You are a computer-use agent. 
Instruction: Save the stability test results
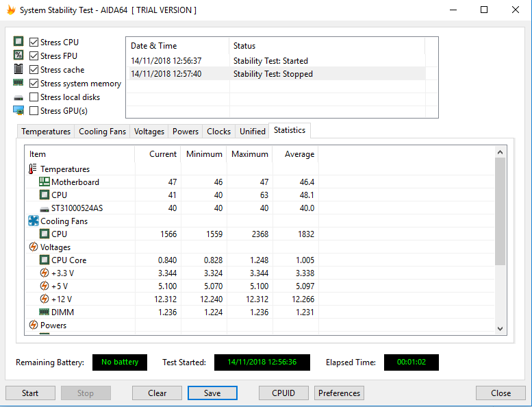212,393
